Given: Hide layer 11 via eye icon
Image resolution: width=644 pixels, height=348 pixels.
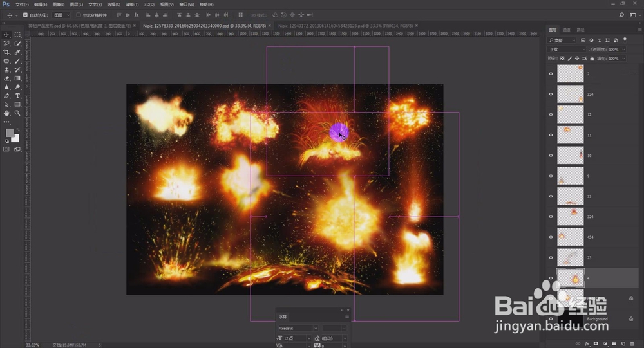Looking at the screenshot, I should coord(551,135).
